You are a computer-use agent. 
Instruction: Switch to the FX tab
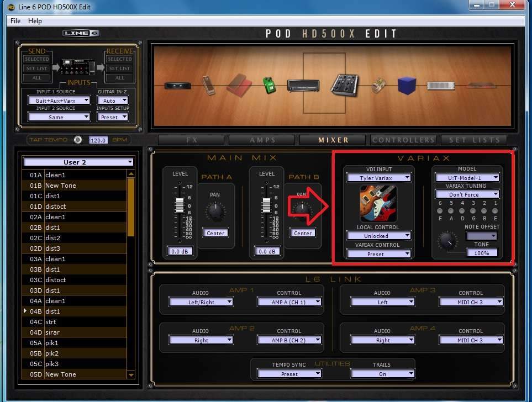[x=191, y=140]
